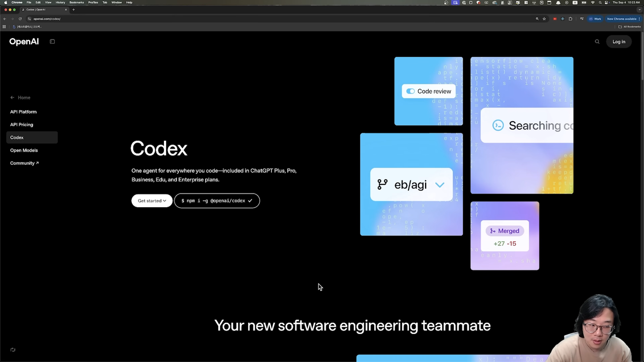Select API Pricing in the sidebar
644x362 pixels.
coord(22,125)
